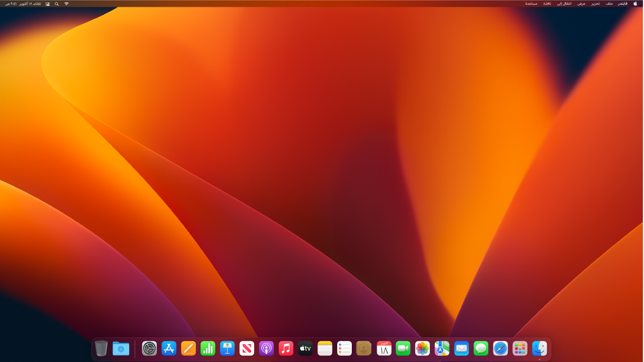Open the Apple menu
This screenshot has height=362, width=644.
tap(635, 3)
